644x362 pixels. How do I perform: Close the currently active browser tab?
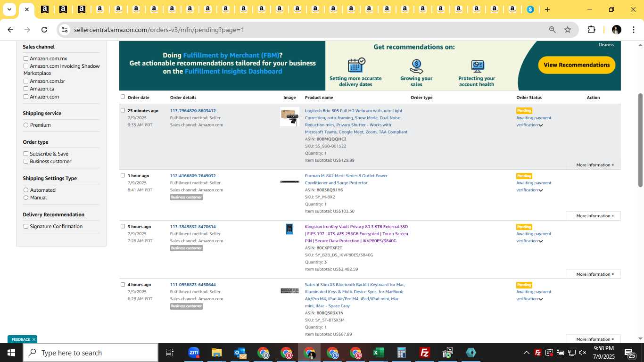click(x=27, y=9)
